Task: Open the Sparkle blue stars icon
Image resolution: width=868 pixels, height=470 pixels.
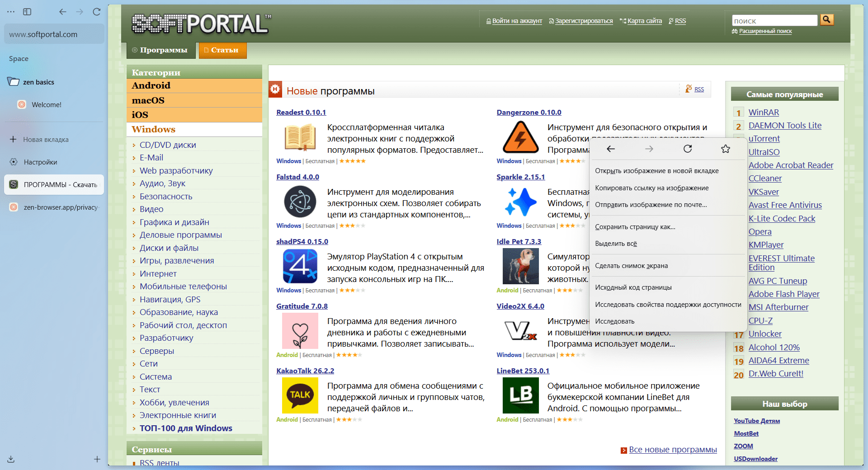Action: 520,202
